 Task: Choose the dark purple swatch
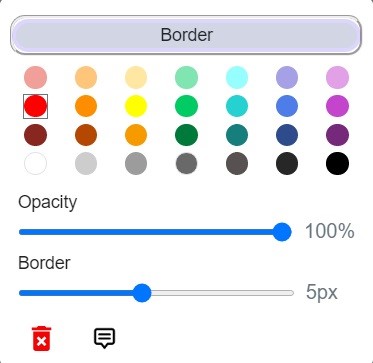point(337,135)
